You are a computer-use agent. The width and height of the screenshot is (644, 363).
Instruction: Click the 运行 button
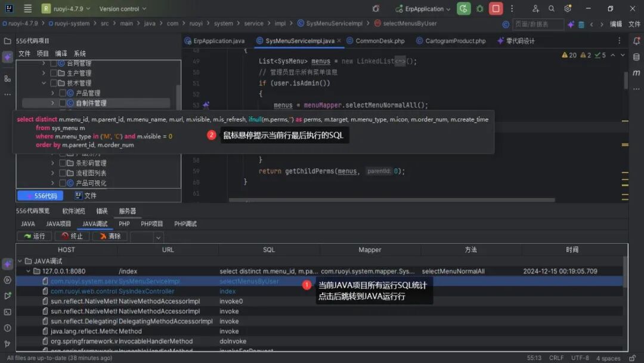tap(34, 236)
